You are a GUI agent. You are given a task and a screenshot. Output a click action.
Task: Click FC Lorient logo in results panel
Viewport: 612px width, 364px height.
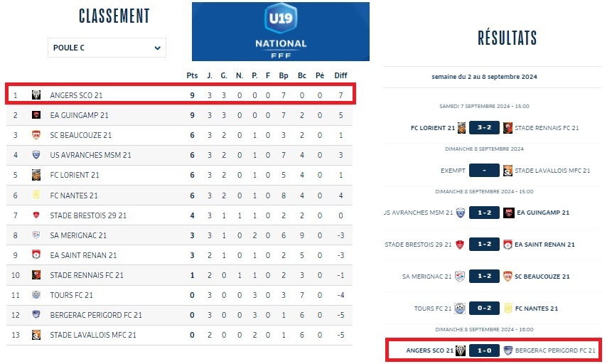(x=462, y=128)
